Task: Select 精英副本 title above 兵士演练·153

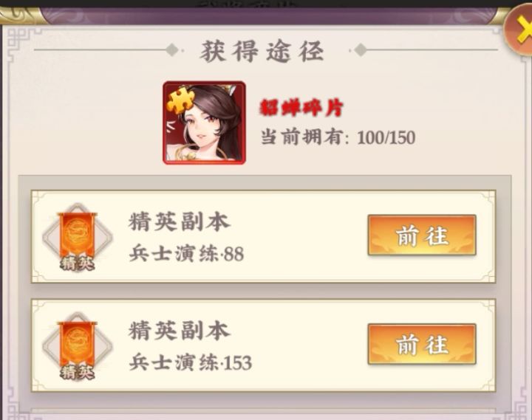Action: click(179, 331)
